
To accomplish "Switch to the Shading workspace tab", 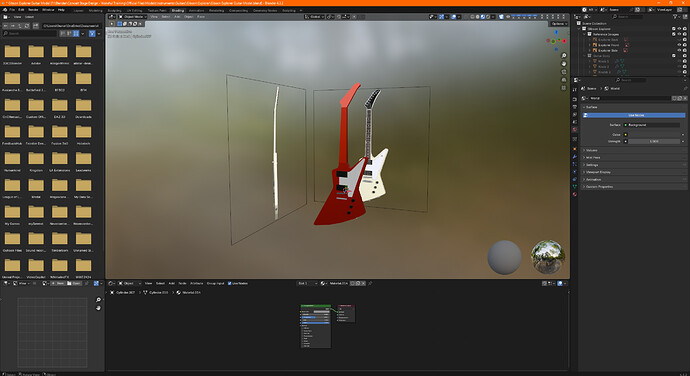I will tap(178, 10).
